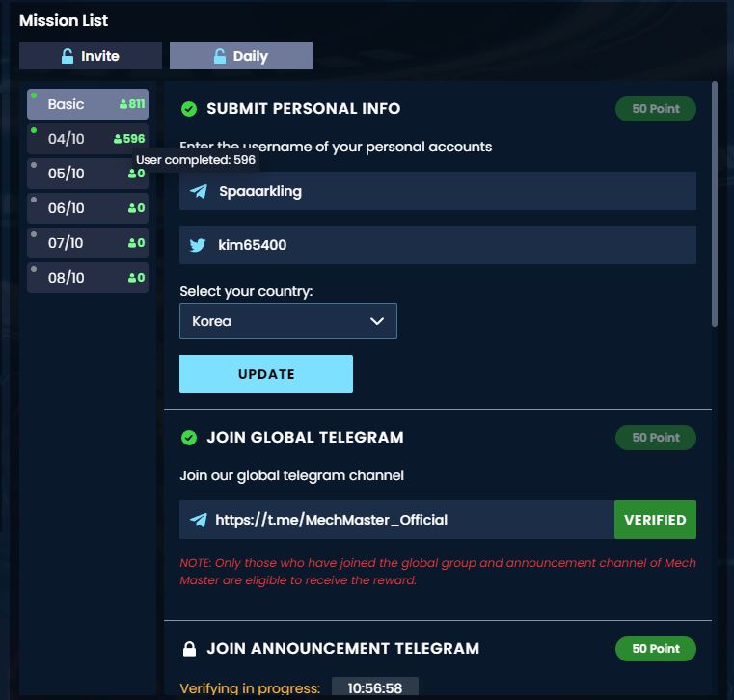Click Telegram icon beside MechMaster_Official link
This screenshot has width=734, height=700.
point(199,520)
